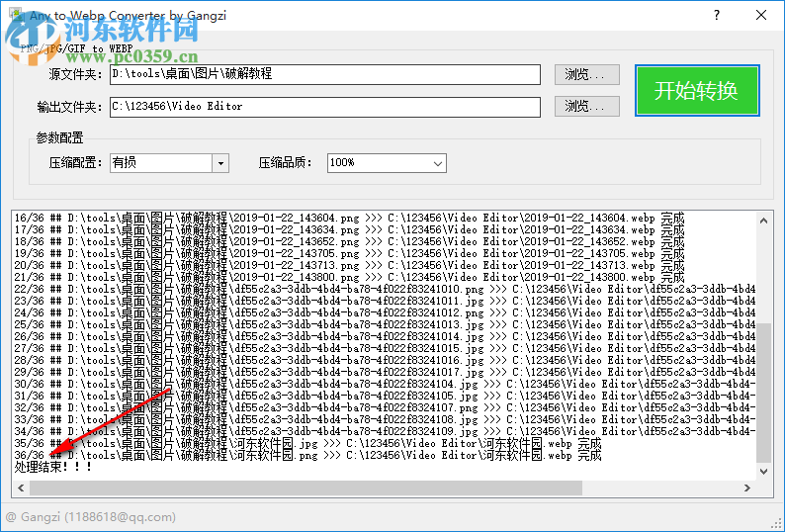Select log line 29/36 ending 83241017.jpg

(385, 372)
